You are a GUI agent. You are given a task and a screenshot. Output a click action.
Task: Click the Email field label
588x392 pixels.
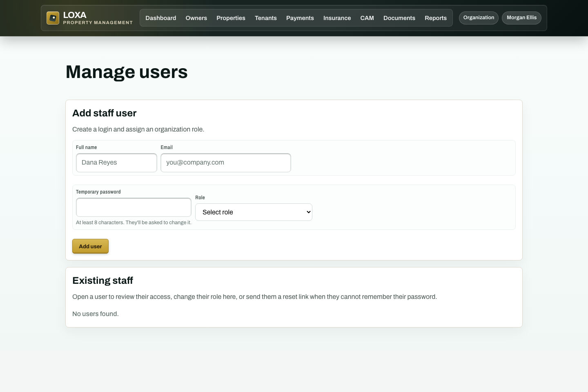click(x=167, y=147)
